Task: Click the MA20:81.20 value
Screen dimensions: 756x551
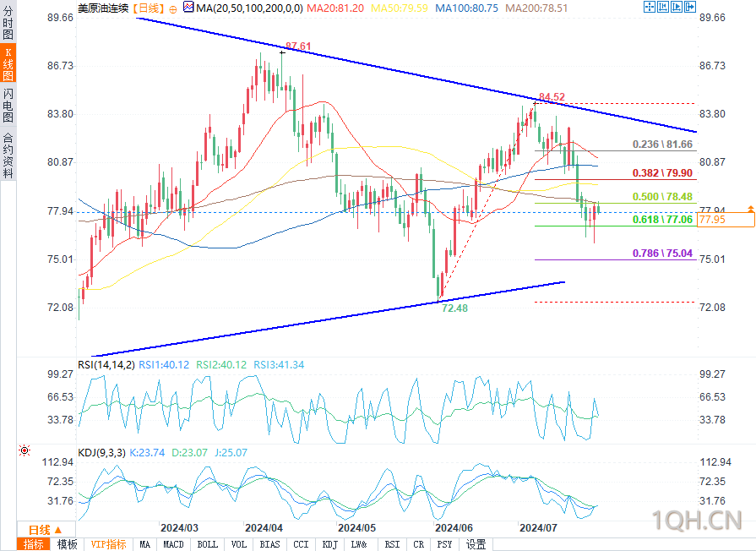Action: coord(335,8)
